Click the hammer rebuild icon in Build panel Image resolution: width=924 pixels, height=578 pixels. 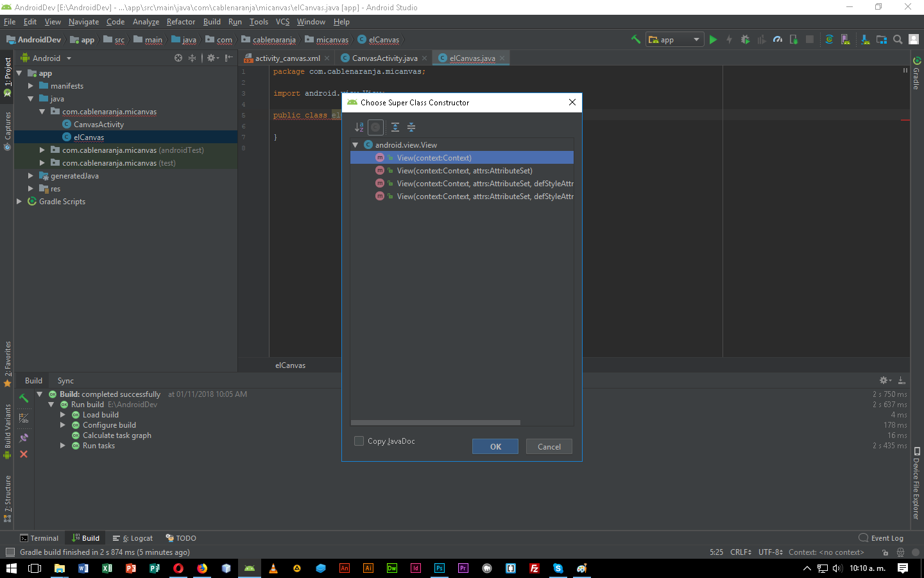[24, 398]
